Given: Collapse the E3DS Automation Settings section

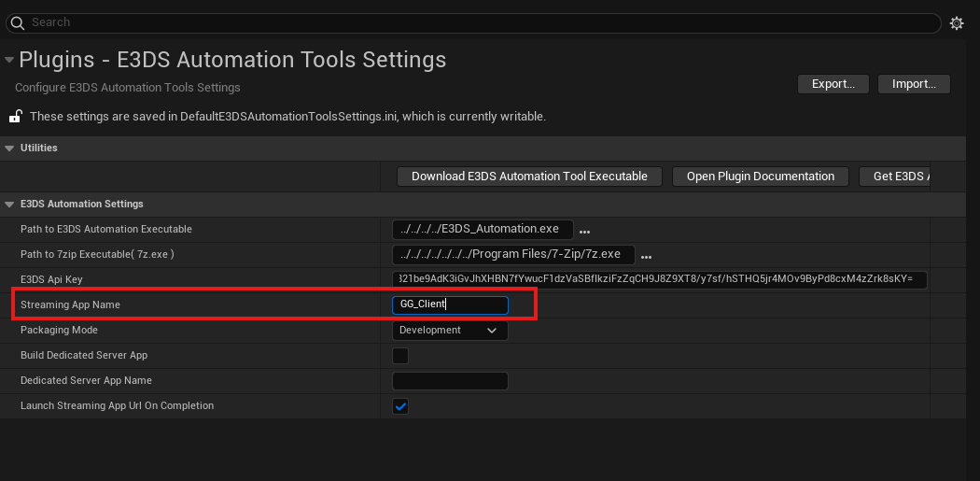Looking at the screenshot, I should click(x=10, y=205).
